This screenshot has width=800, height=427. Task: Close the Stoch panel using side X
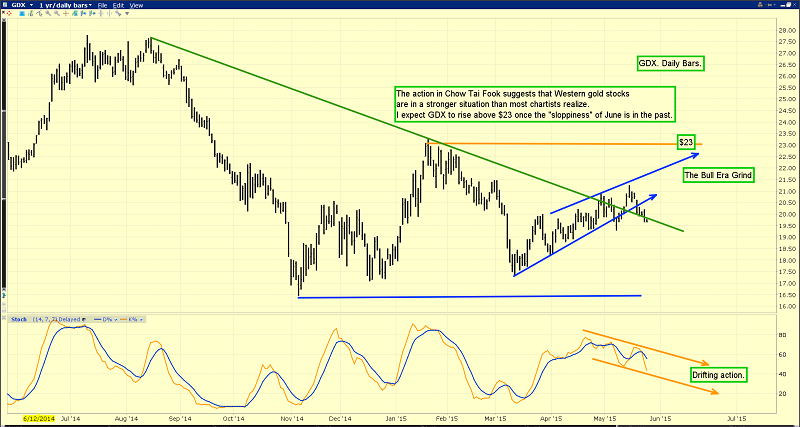click(x=4, y=318)
